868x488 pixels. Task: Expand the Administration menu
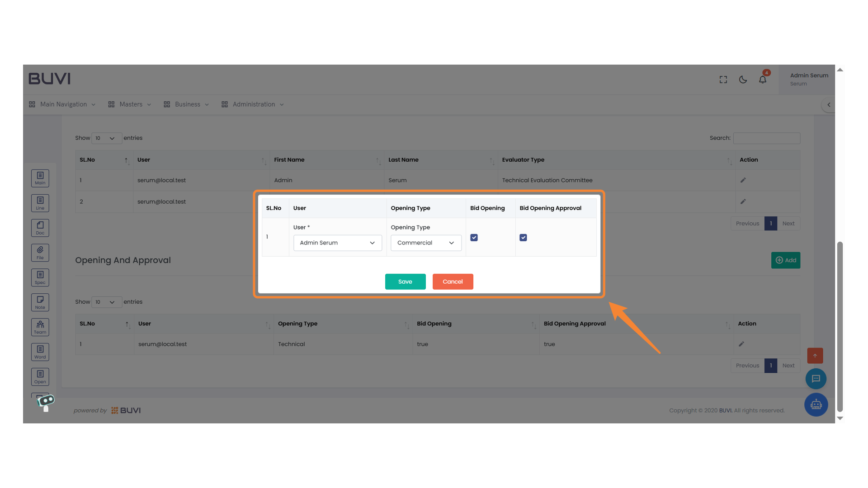click(253, 104)
